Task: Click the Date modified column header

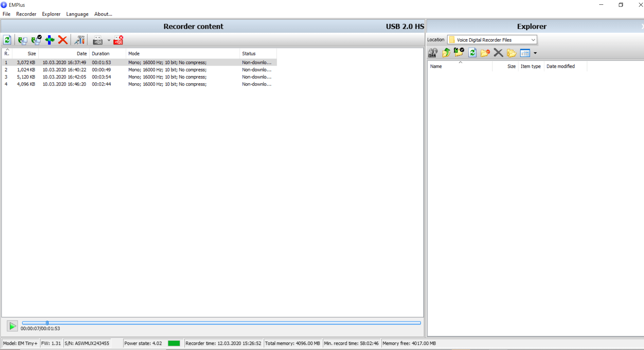Action: tap(560, 67)
